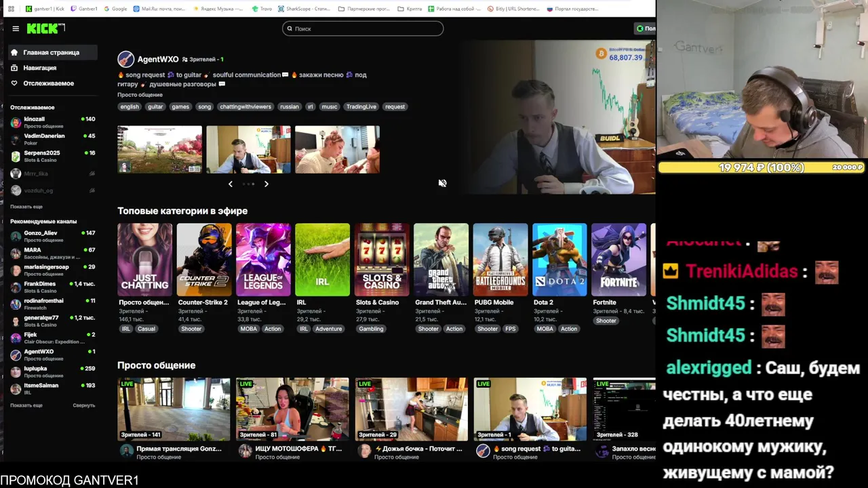Click the chattingwithviewers tag
Viewport: 868px width, 488px height.
[x=245, y=106]
